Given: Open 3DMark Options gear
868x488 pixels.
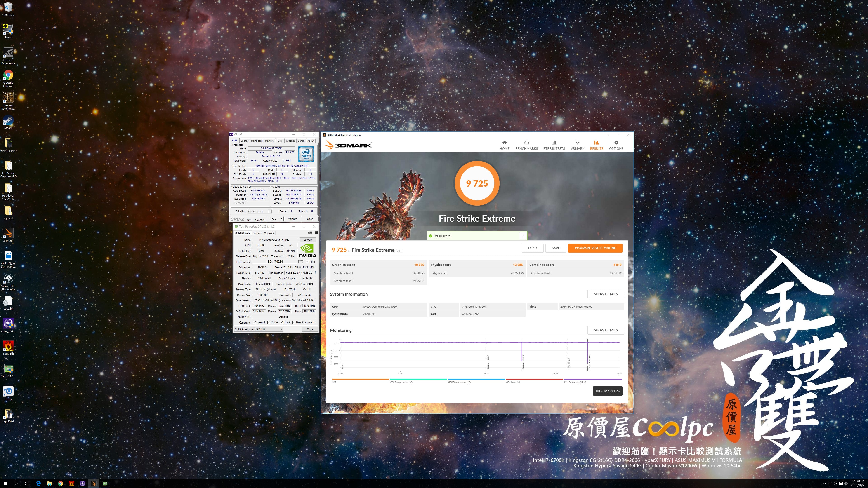Looking at the screenshot, I should 616,145.
